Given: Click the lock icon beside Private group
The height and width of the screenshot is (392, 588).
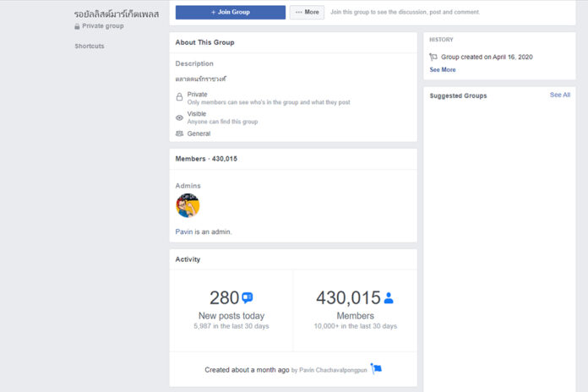Looking at the screenshot, I should click(x=77, y=26).
